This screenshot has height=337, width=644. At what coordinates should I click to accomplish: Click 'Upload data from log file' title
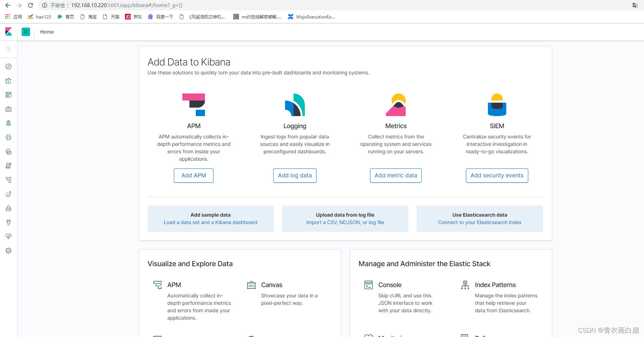coord(345,215)
